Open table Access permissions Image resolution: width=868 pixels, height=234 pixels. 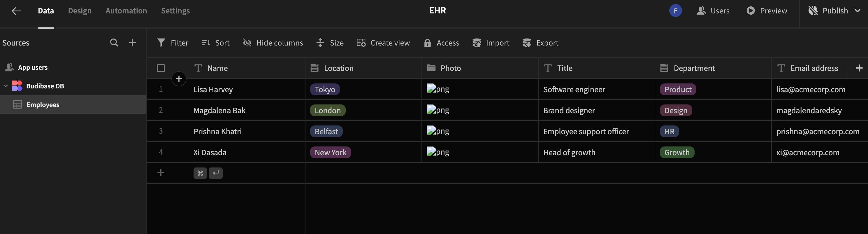click(x=441, y=43)
